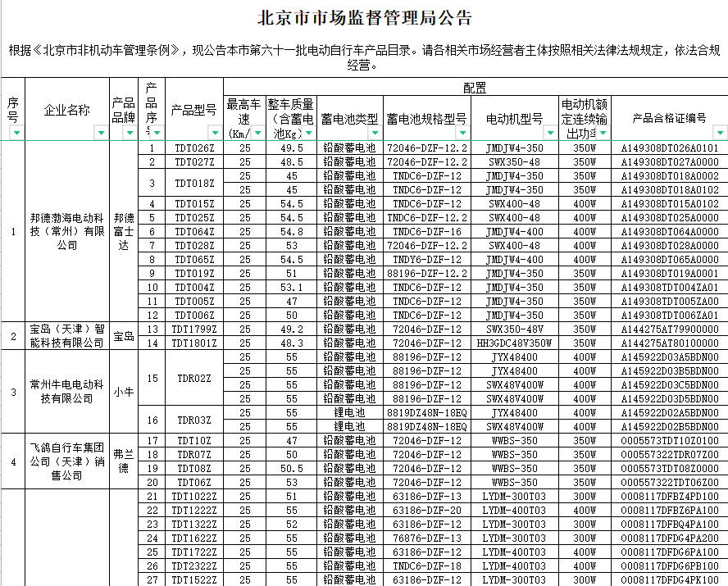Open filter dropdown for 产品品牌 column
The width and height of the screenshot is (728, 586).
[130, 133]
